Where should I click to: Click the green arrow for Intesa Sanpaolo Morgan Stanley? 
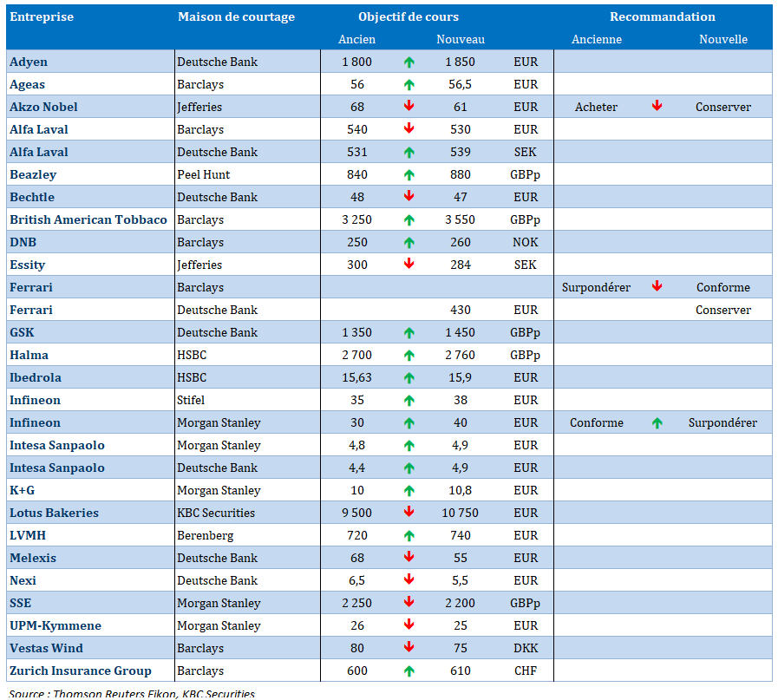[409, 446]
